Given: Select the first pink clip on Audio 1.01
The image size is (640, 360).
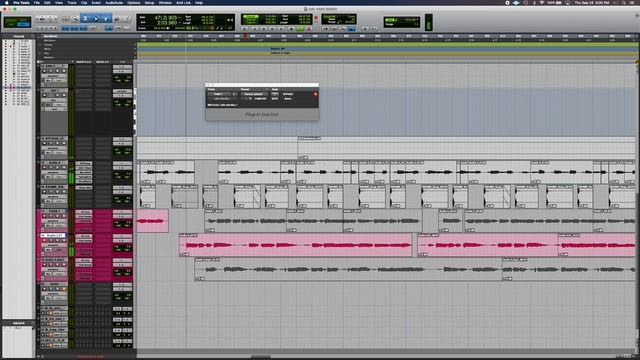Looking at the screenshot, I should (x=296, y=245).
